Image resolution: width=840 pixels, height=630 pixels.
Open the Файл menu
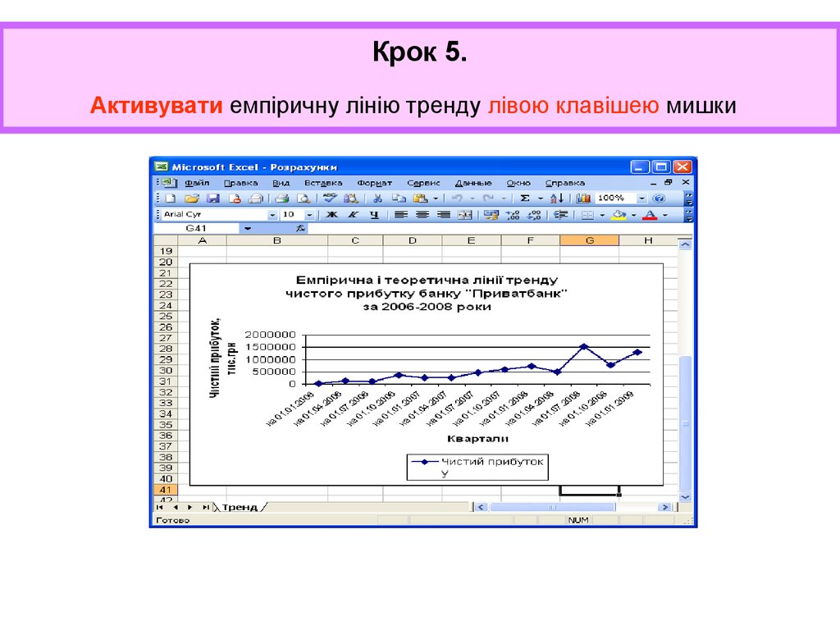click(197, 183)
